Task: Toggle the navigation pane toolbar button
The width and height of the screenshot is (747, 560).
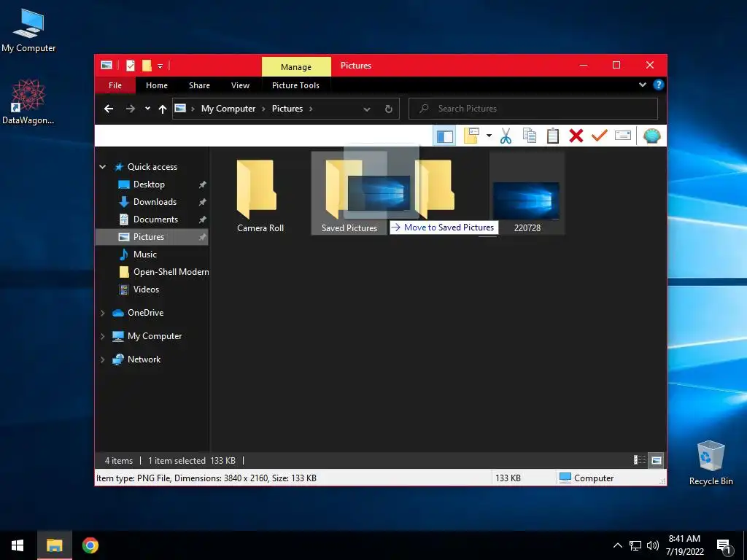Action: 444,136
